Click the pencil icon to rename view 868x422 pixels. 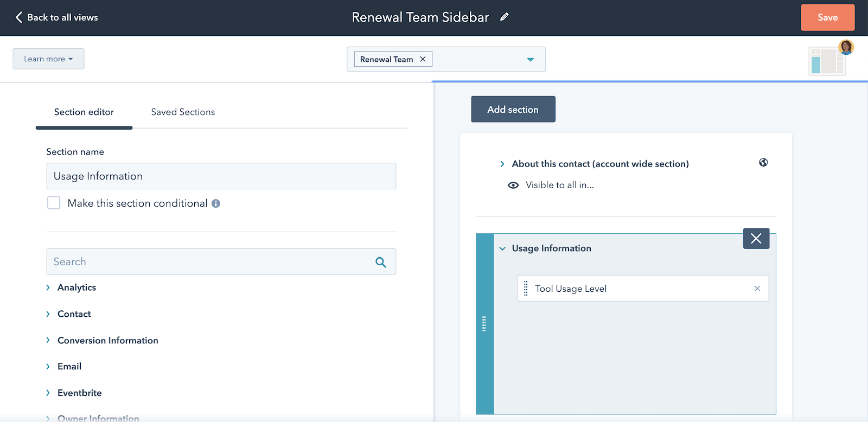coord(505,17)
